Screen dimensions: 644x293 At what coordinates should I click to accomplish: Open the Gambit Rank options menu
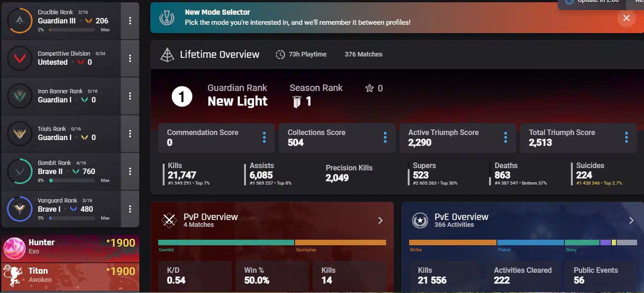pos(130,171)
